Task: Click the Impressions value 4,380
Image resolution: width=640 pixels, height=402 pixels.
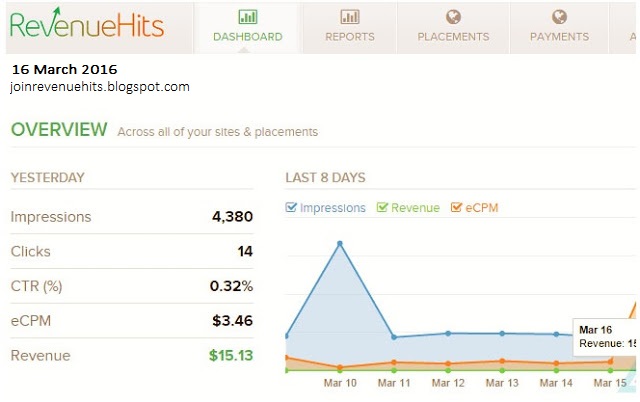Action: point(231,216)
